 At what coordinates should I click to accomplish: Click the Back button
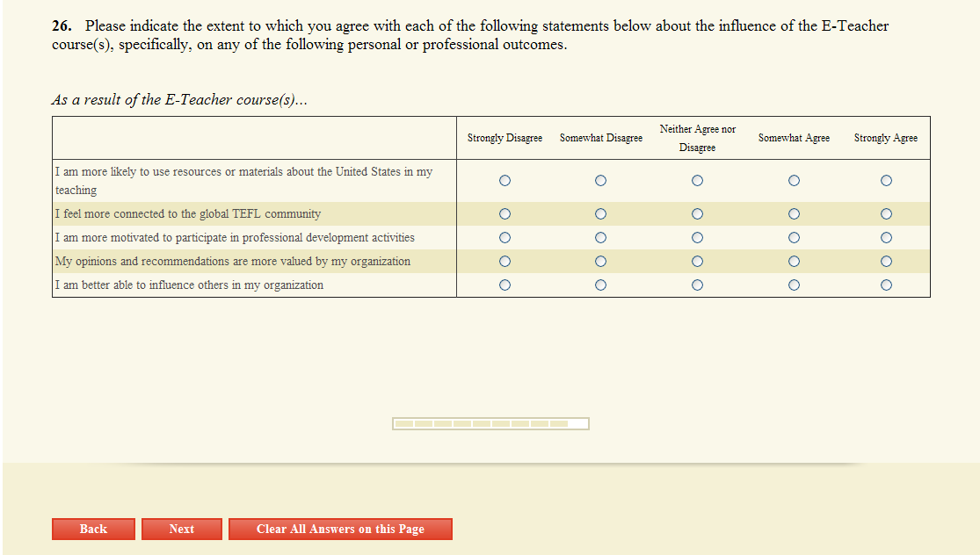click(x=93, y=529)
